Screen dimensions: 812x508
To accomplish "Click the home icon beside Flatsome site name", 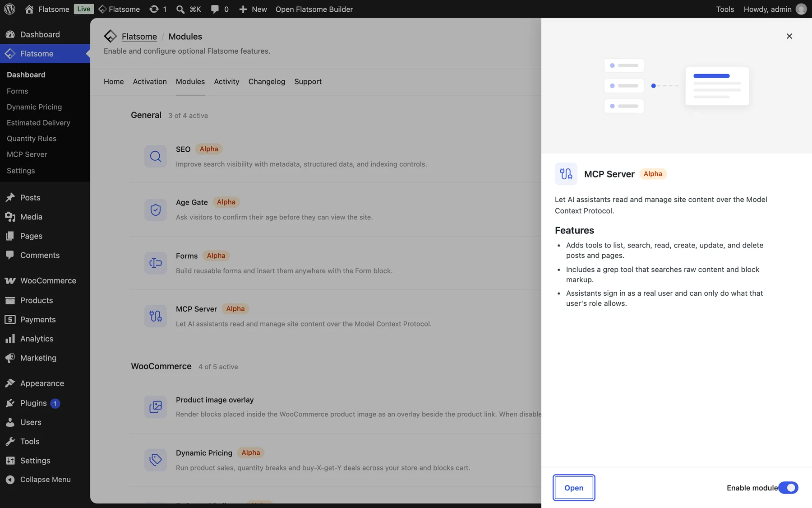I will pyautogui.click(x=29, y=9).
